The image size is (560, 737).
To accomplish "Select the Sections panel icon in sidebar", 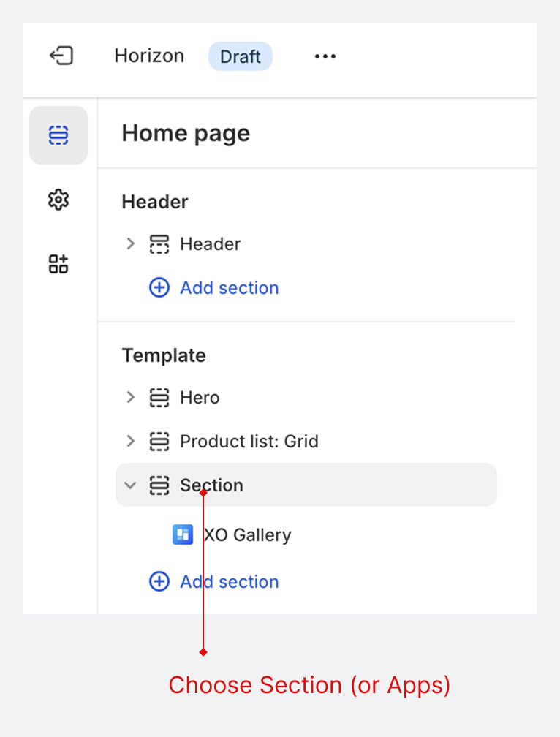I will [58, 135].
